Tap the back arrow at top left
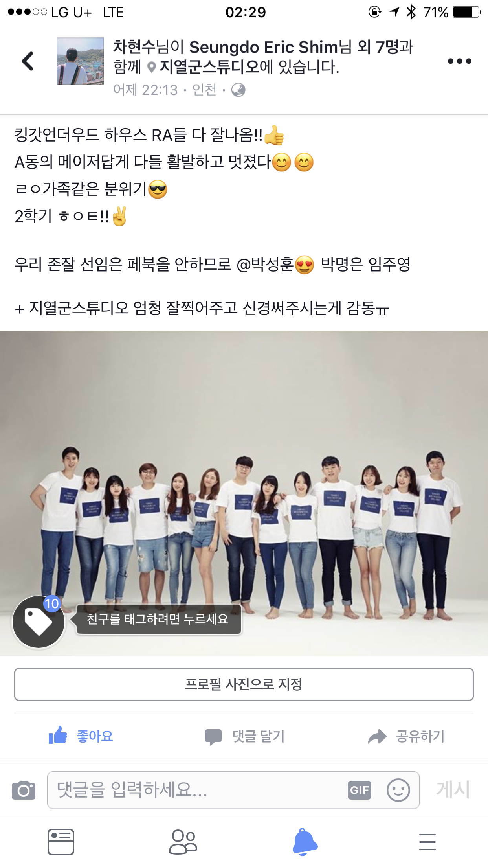 (x=28, y=61)
